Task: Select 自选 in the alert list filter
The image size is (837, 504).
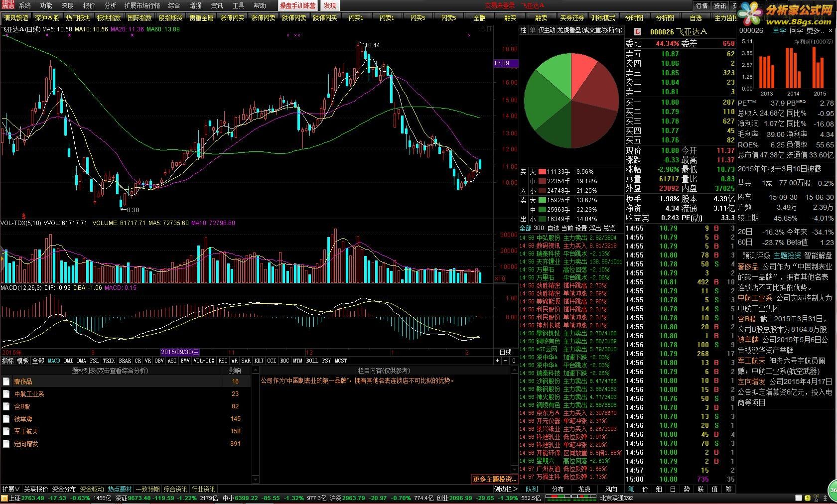Action: (553, 228)
